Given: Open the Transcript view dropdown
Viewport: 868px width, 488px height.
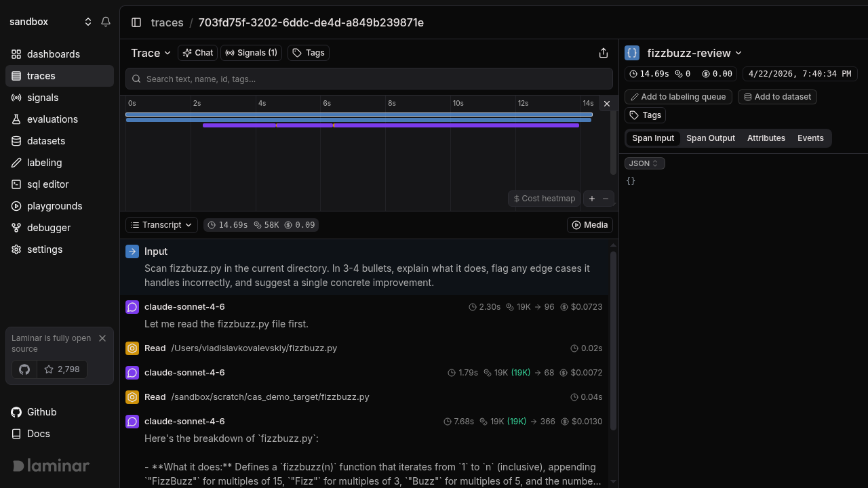Looking at the screenshot, I should pos(161,225).
